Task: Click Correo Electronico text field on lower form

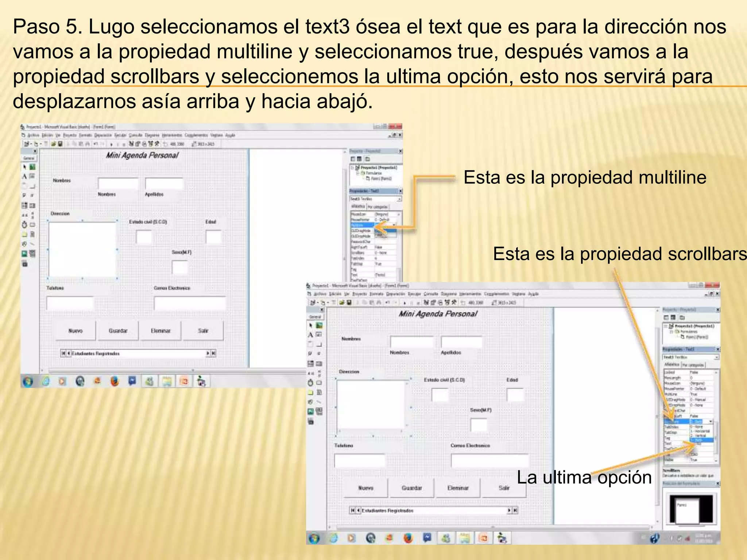Action: tap(489, 461)
